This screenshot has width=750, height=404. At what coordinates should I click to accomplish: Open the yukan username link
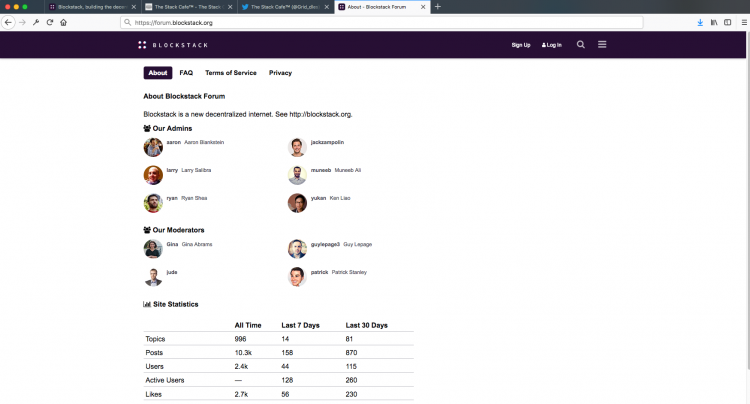tap(319, 198)
